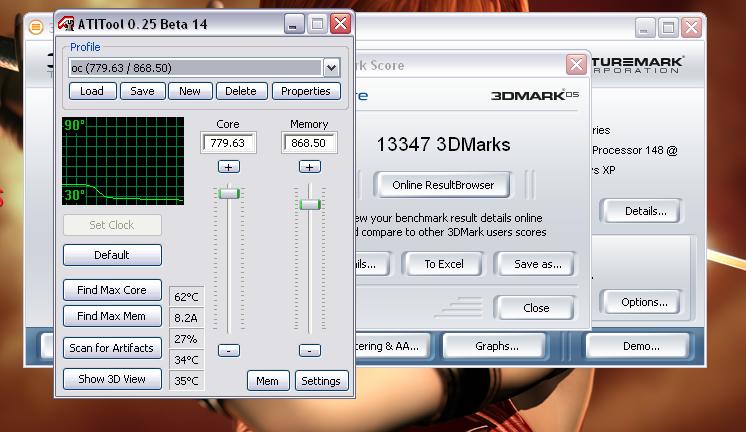Click the 34°C readout
This screenshot has width=746, height=432.
186,360
